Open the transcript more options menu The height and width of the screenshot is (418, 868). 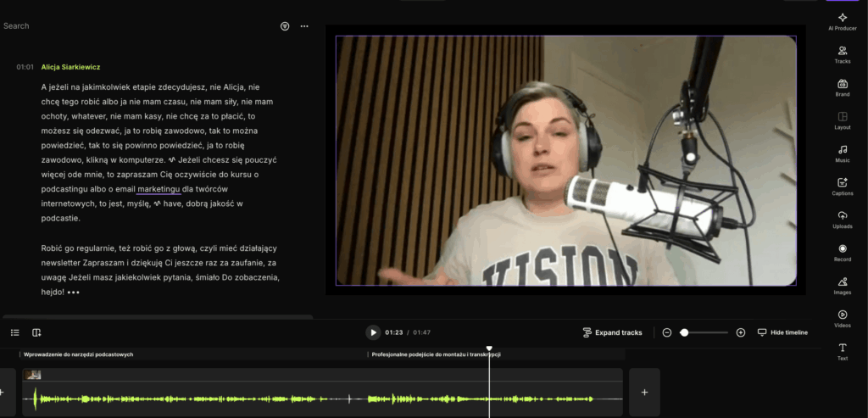pos(304,26)
